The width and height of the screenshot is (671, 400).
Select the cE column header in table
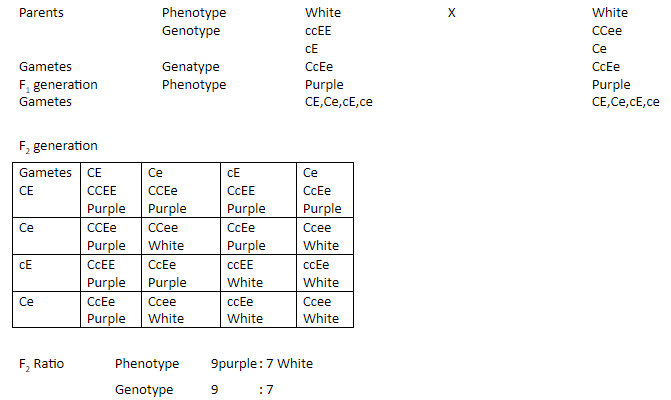237,172
